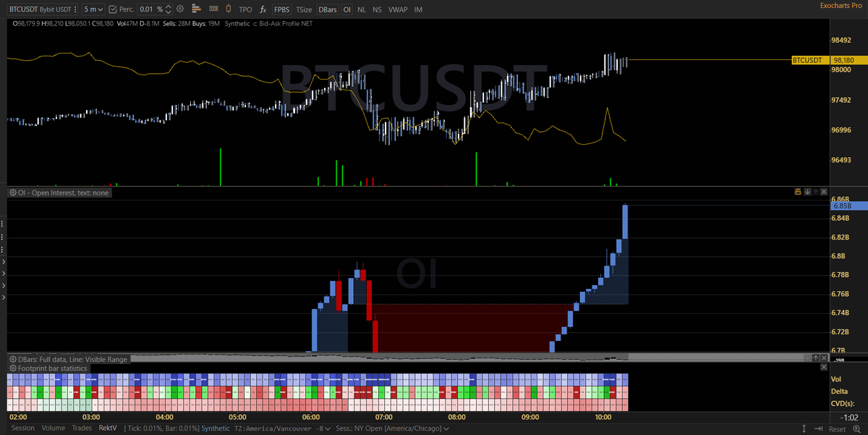Open the 5 m timeframe dropdown

tap(93, 9)
